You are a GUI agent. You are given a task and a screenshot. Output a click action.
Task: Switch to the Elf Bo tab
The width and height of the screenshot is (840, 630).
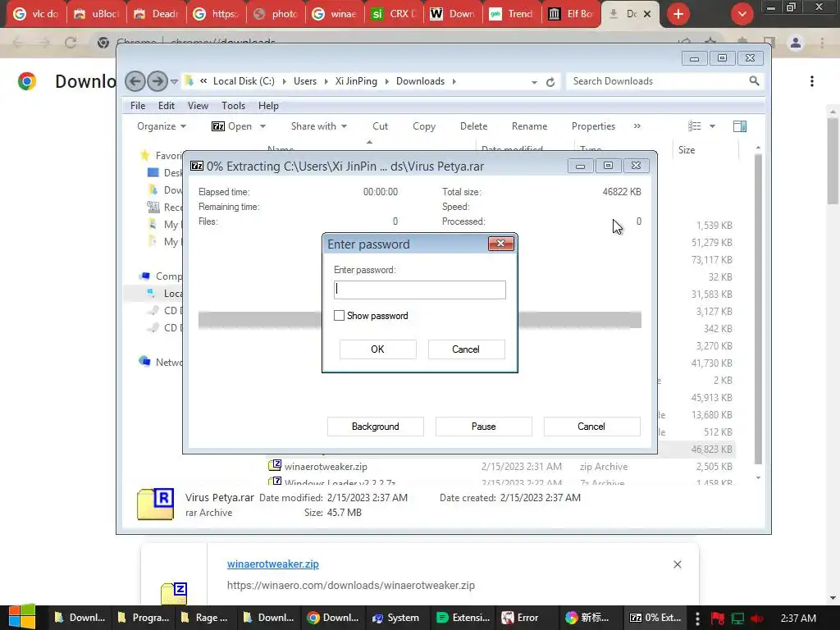point(572,14)
